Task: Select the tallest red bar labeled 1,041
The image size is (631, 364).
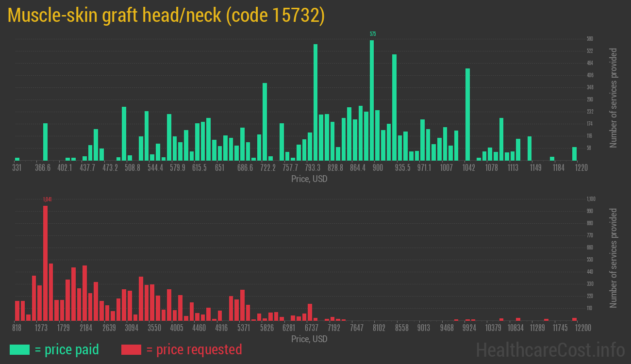Action: [45, 263]
